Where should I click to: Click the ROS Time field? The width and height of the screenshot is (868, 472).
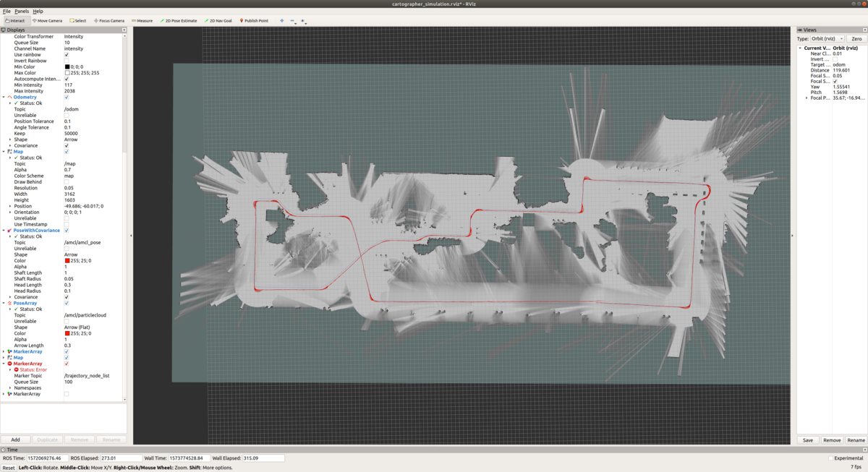[48, 458]
